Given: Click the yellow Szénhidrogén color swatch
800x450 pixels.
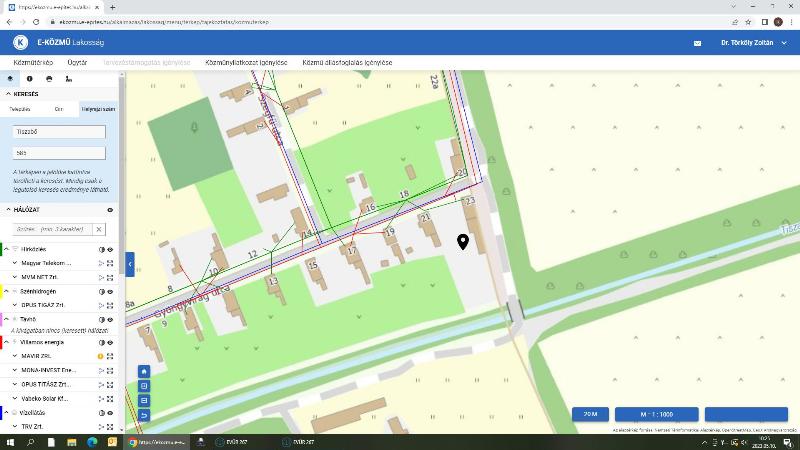Looking at the screenshot, I should click(1, 292).
